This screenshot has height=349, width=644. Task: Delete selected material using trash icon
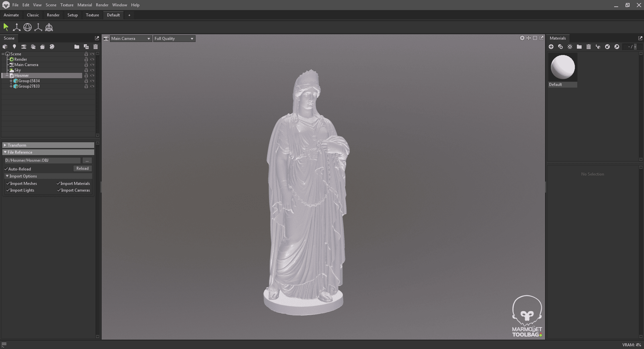pos(589,47)
